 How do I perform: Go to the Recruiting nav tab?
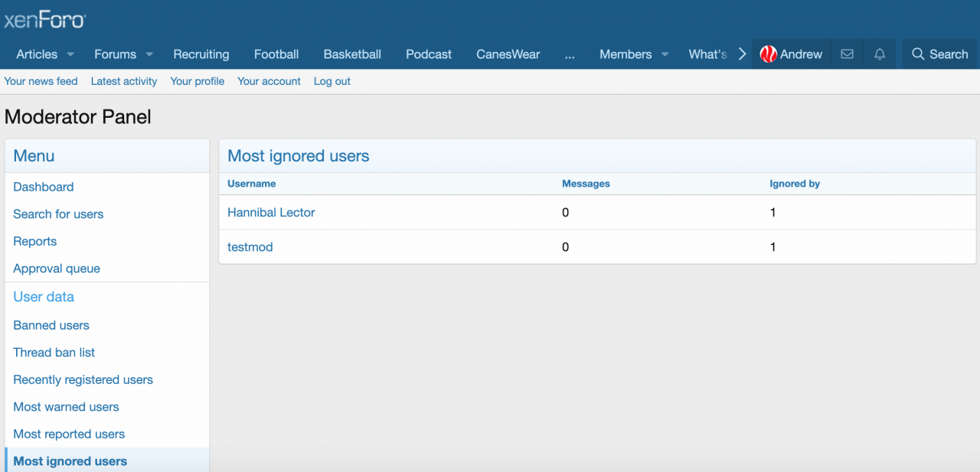click(201, 54)
